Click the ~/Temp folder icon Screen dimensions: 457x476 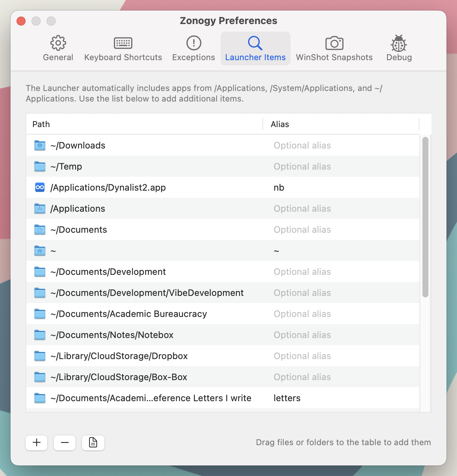click(40, 166)
